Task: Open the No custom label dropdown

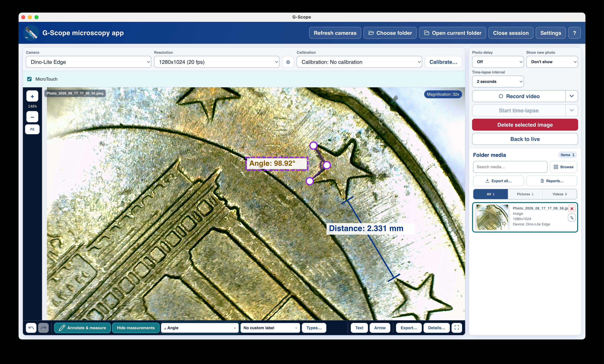Action: tap(270, 328)
